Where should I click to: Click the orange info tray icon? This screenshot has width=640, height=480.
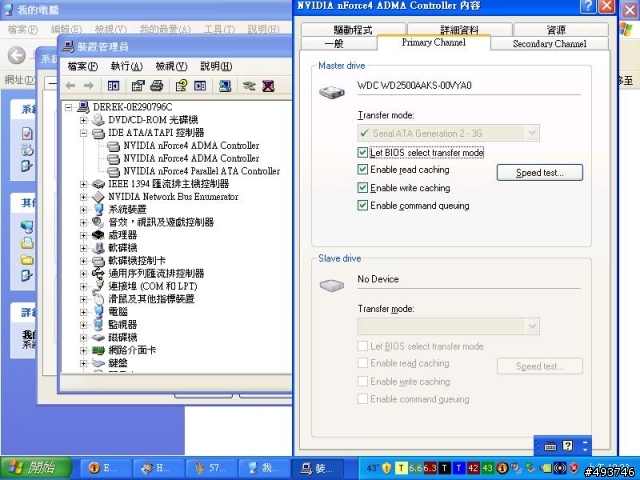502,468
